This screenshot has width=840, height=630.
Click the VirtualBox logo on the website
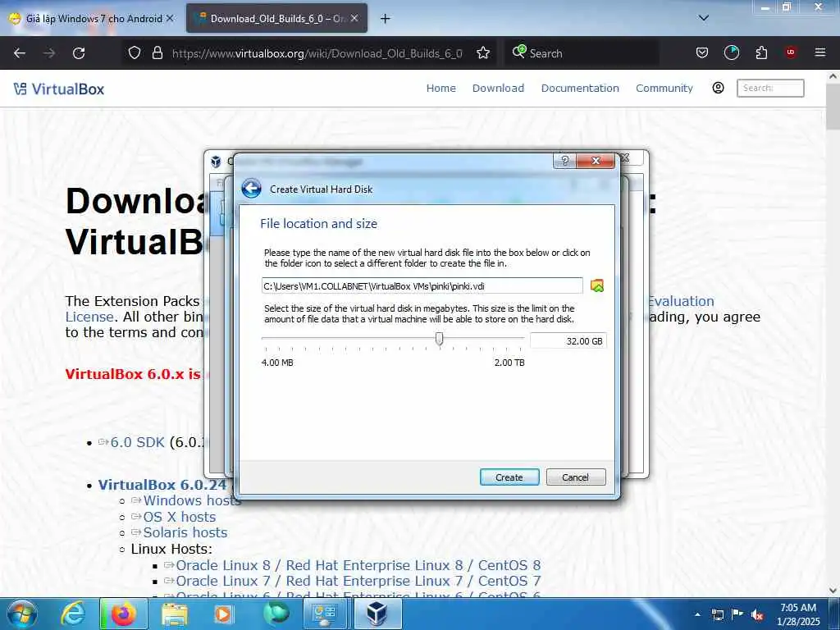(59, 89)
